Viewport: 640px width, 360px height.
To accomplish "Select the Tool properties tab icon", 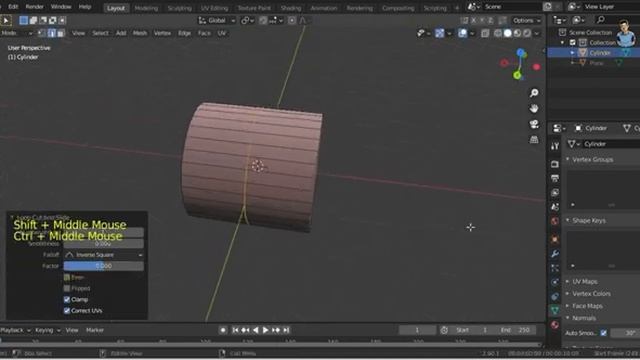I will 555,146.
